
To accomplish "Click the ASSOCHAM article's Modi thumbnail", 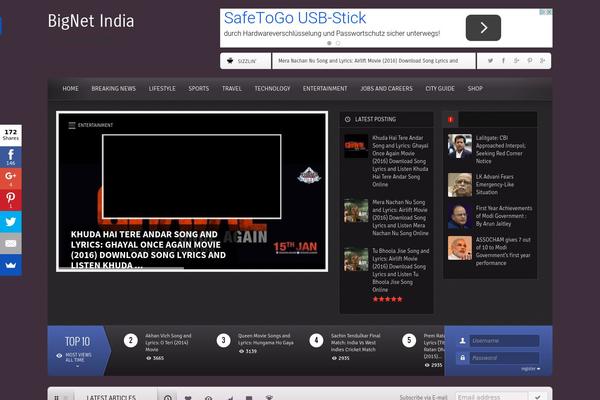I will [x=460, y=248].
